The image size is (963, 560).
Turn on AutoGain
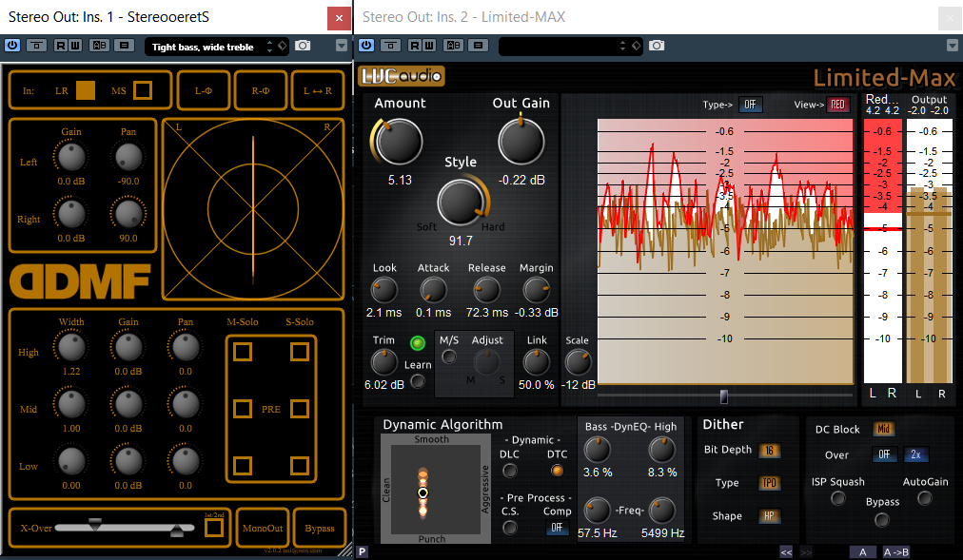click(x=924, y=498)
